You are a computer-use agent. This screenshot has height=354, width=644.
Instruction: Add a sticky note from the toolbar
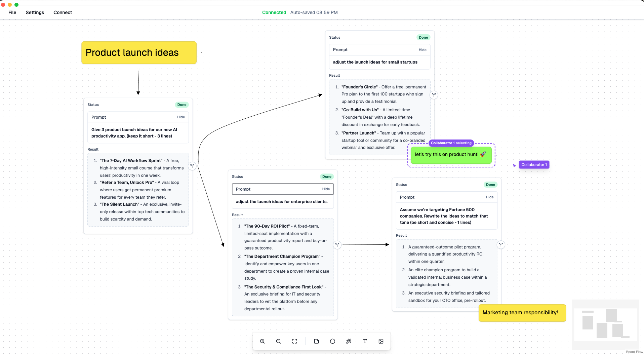pos(316,341)
